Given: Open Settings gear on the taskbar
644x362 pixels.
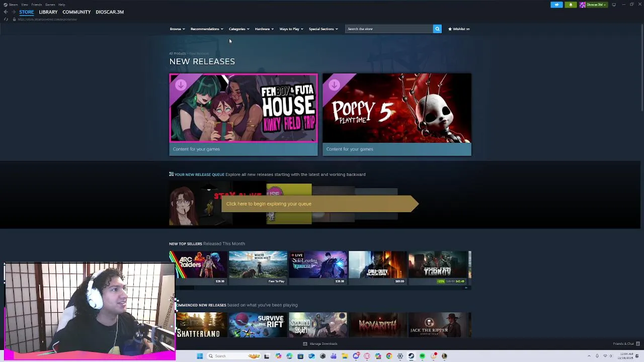Looking at the screenshot, I should [x=400, y=356].
